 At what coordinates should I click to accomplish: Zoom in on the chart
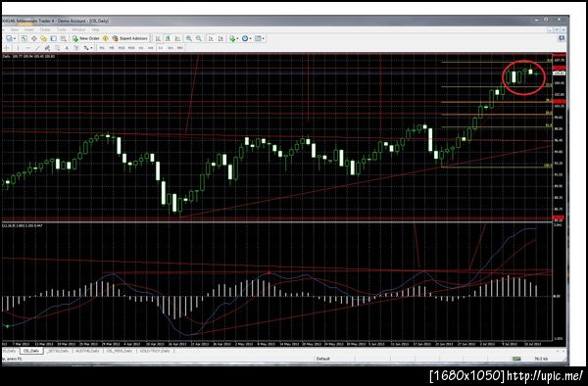click(x=189, y=38)
